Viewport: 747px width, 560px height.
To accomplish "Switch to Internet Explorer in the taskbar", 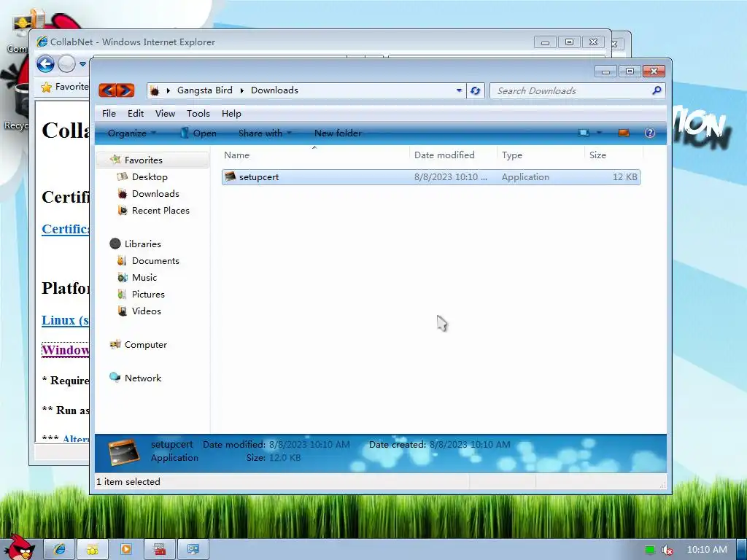I will (60, 549).
